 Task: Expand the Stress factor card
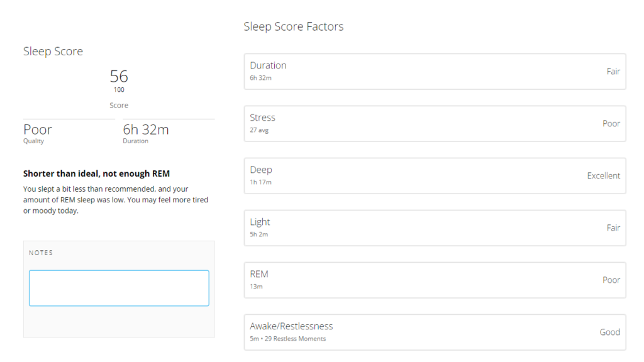click(435, 124)
